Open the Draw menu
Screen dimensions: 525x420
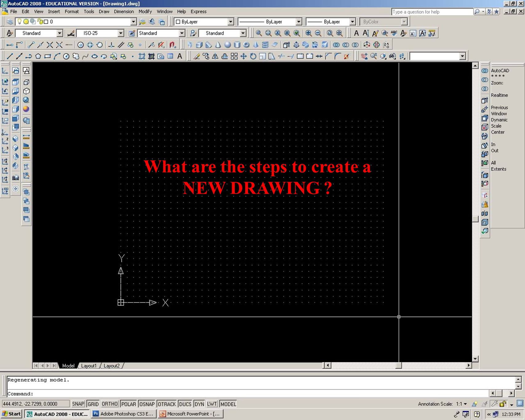(x=104, y=12)
